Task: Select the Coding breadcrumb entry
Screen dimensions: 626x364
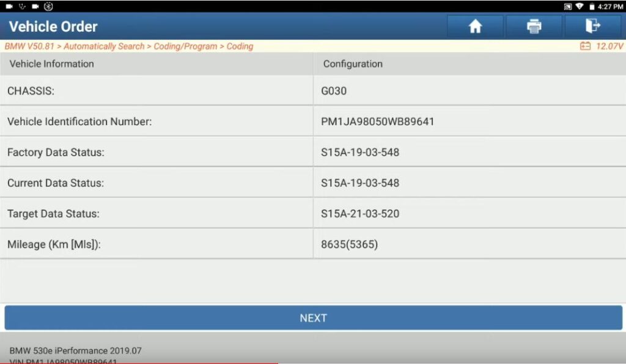Action: point(240,46)
